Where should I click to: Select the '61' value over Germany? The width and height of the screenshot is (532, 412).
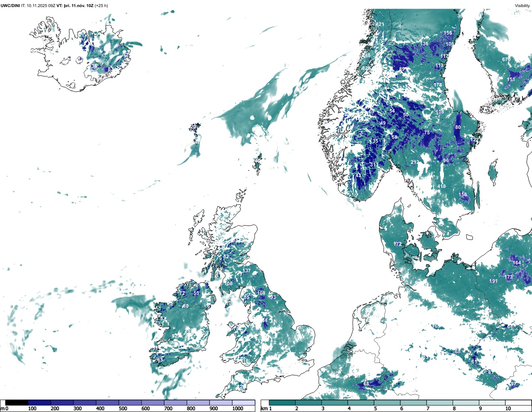(x=474, y=362)
